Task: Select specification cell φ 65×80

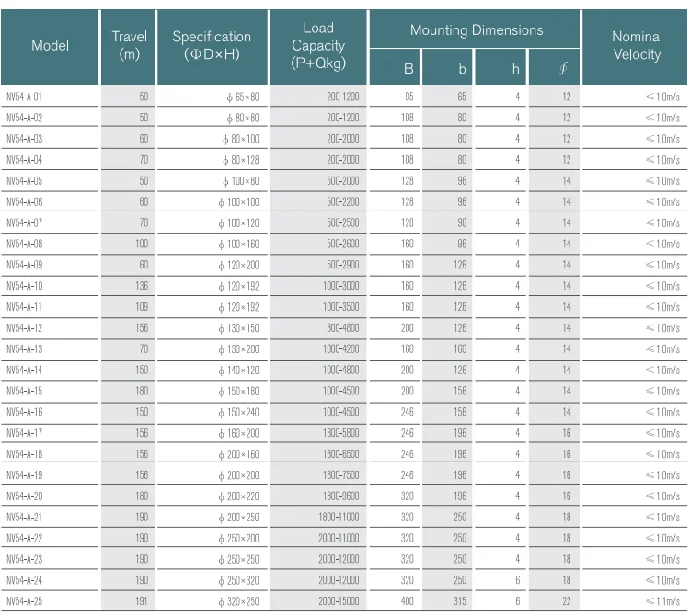Action: click(243, 97)
